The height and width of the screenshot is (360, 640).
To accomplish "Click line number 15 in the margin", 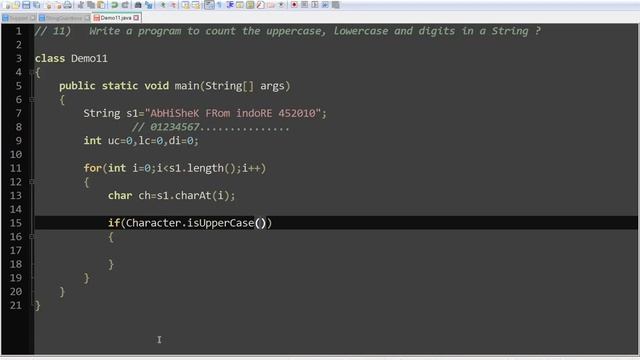I will (x=16, y=223).
